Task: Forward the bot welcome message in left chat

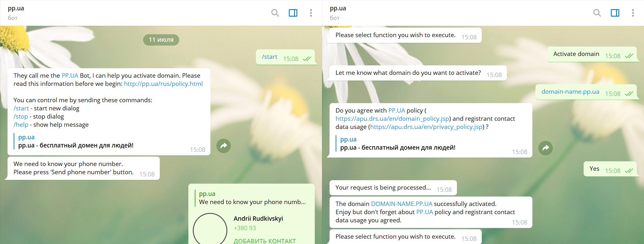Action: tap(224, 146)
